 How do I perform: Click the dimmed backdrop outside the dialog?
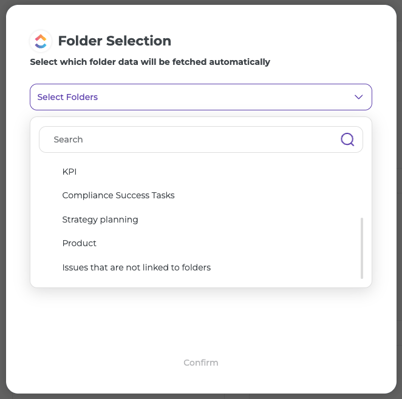click(x=3, y=200)
